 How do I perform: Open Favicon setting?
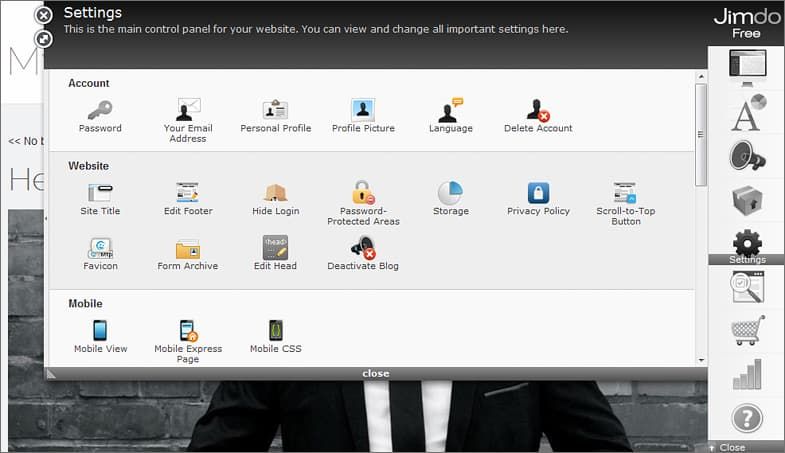coord(100,254)
